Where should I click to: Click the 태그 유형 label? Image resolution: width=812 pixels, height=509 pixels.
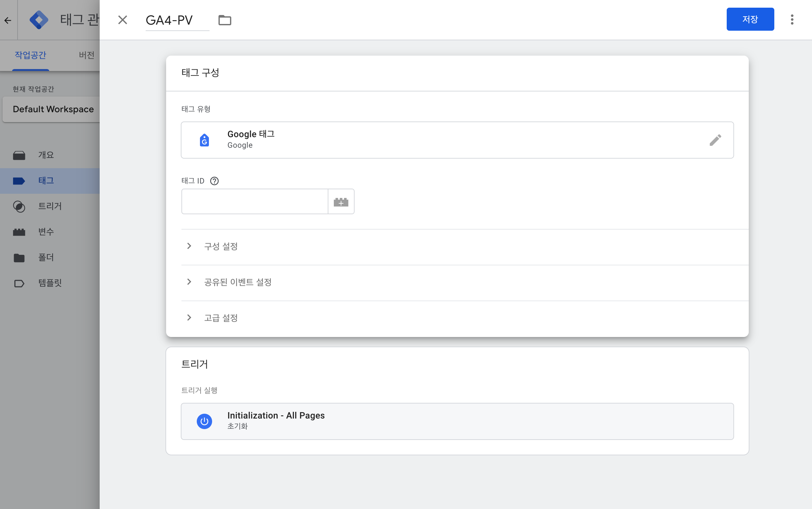click(x=196, y=109)
